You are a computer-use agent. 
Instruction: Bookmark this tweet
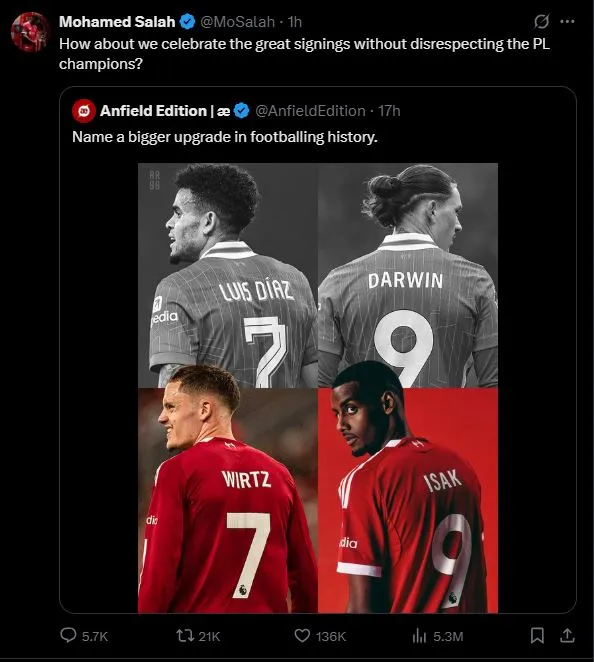(x=537, y=635)
